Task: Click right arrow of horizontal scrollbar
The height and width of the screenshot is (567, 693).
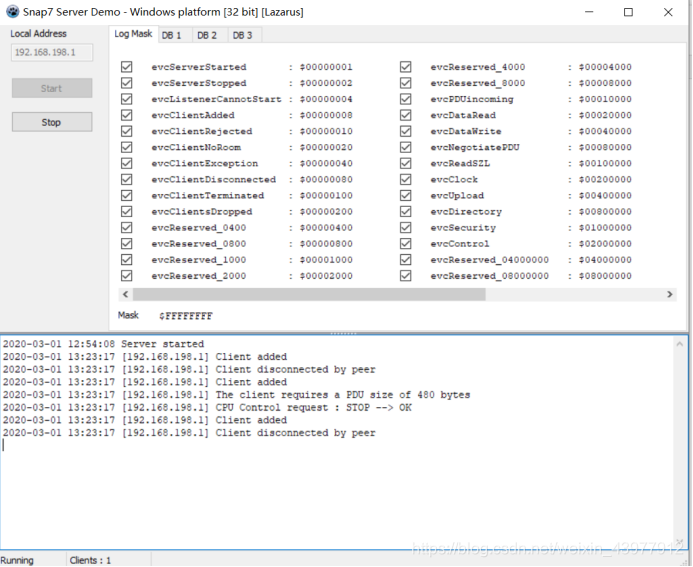Action: [670, 294]
